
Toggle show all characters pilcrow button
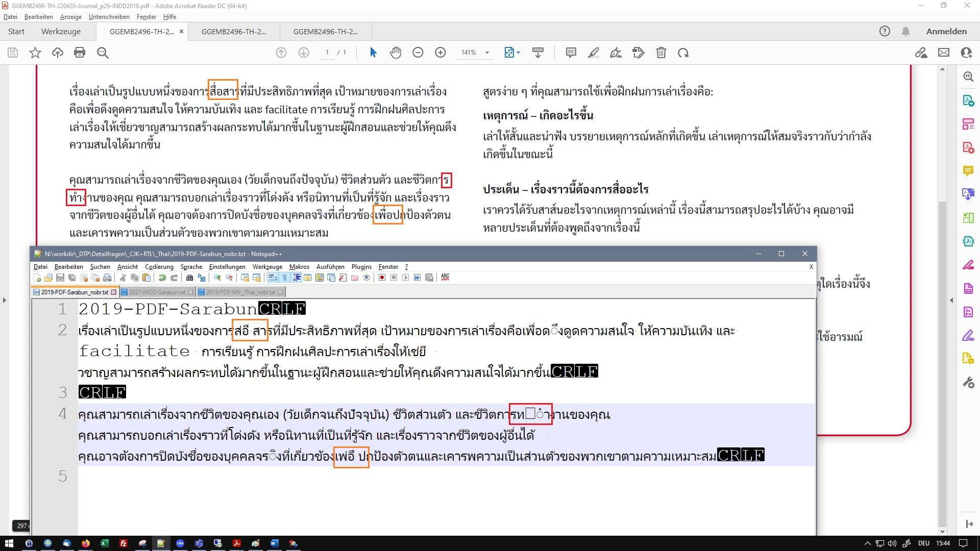285,278
